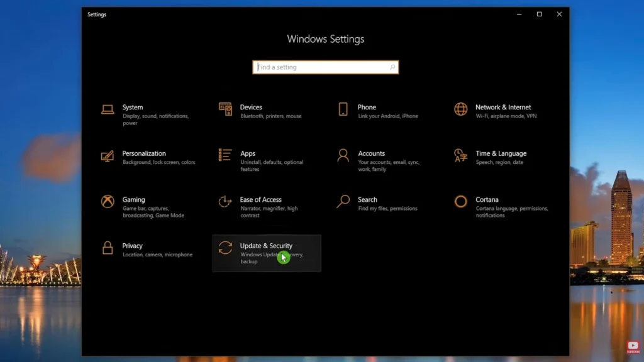
Task: Select the Accounts heading
Action: tap(371, 153)
